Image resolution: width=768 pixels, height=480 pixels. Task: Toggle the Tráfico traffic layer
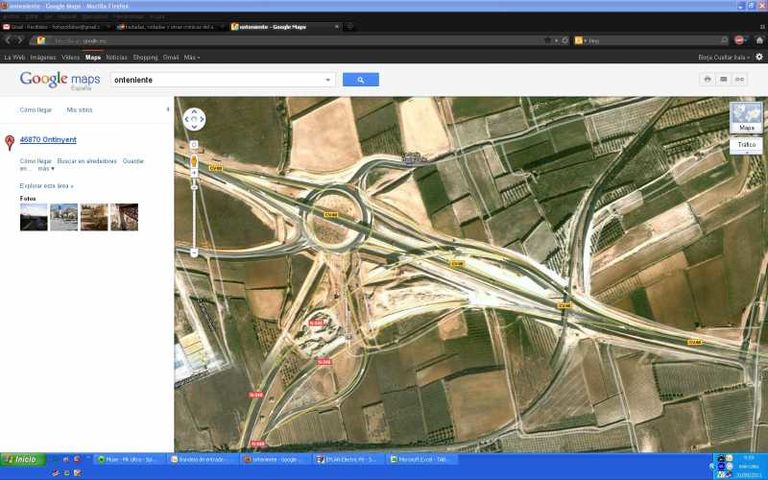[x=746, y=145]
